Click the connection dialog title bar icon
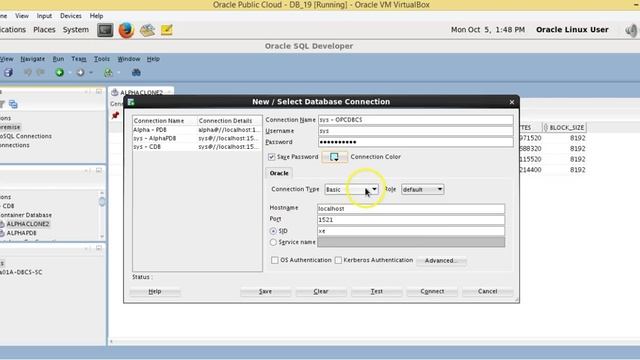The image size is (640, 360). (x=131, y=102)
